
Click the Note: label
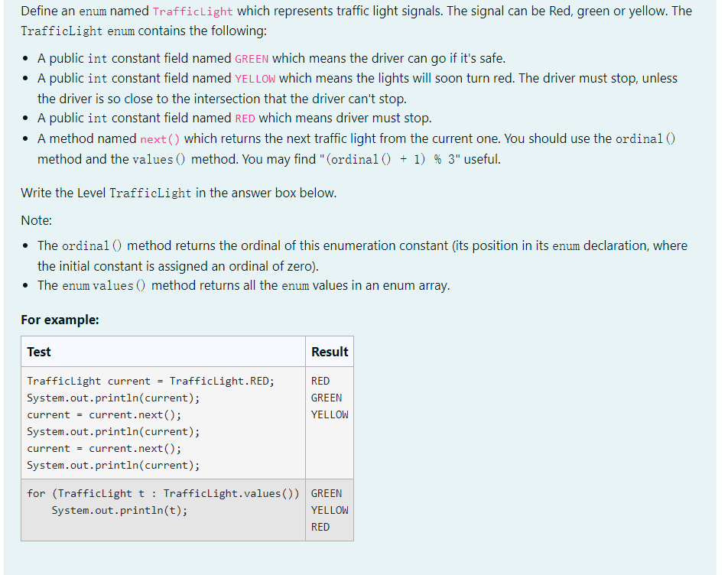[35, 220]
